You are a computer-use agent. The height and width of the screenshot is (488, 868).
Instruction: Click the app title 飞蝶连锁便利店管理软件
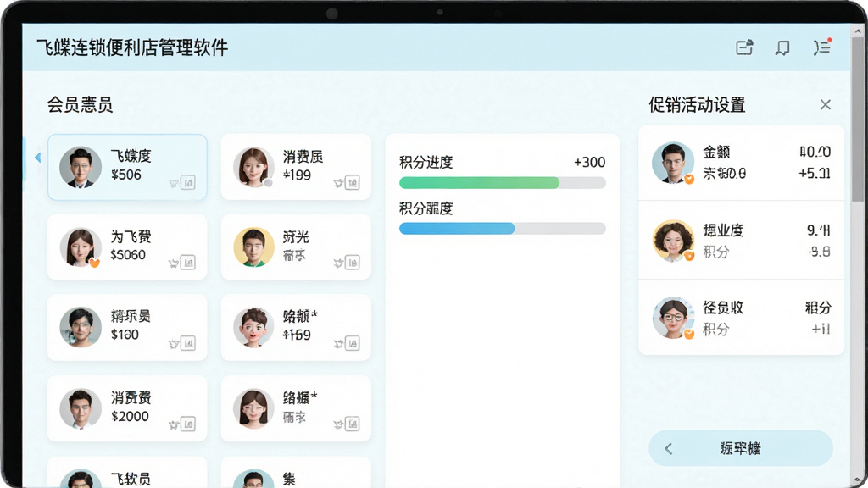(132, 47)
